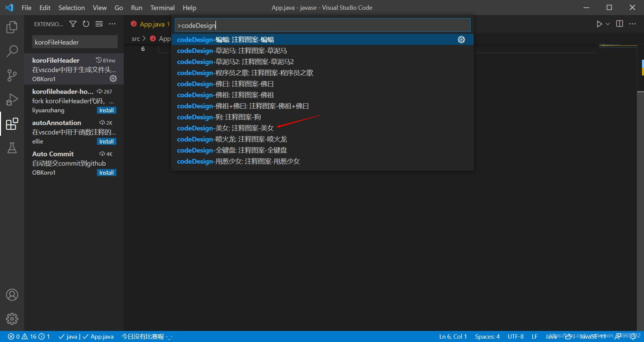Open the Explorer view icon

pos(12,27)
